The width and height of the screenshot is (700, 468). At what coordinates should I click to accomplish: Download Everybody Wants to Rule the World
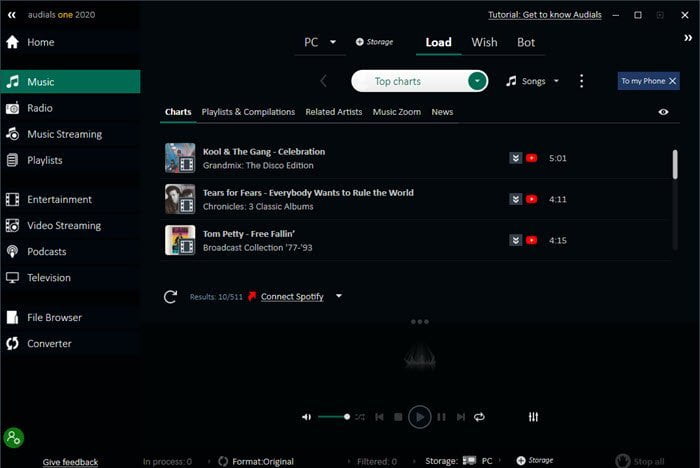[x=516, y=199]
